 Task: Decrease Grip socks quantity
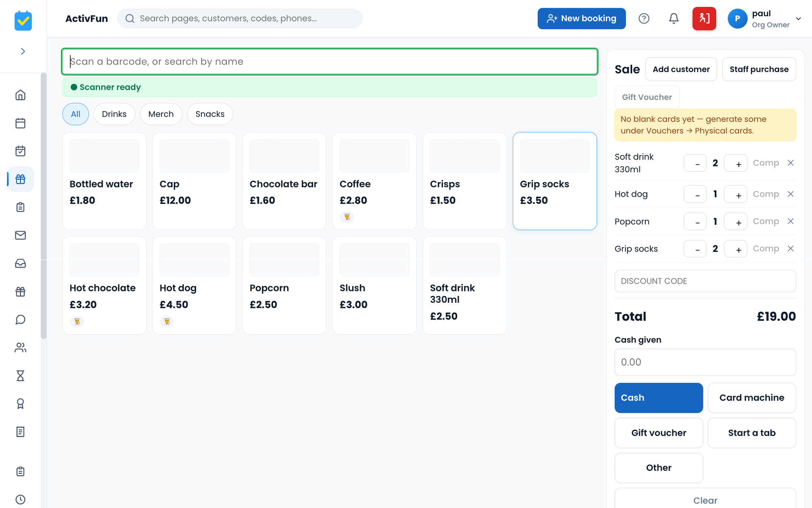tap(695, 249)
